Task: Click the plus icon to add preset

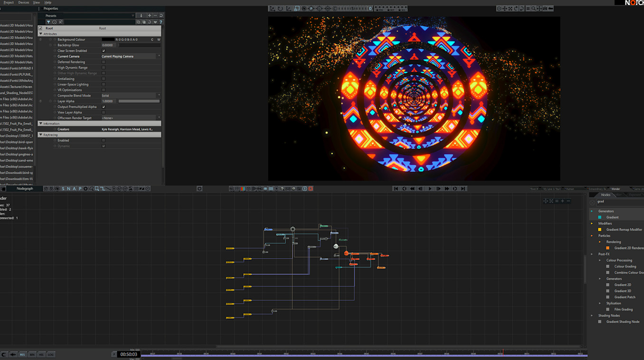Action: (x=150, y=16)
